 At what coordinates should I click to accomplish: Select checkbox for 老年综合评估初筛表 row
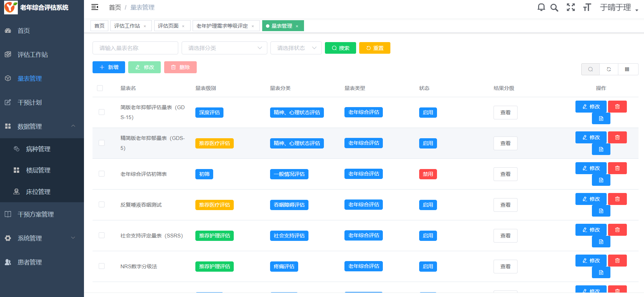tap(101, 174)
